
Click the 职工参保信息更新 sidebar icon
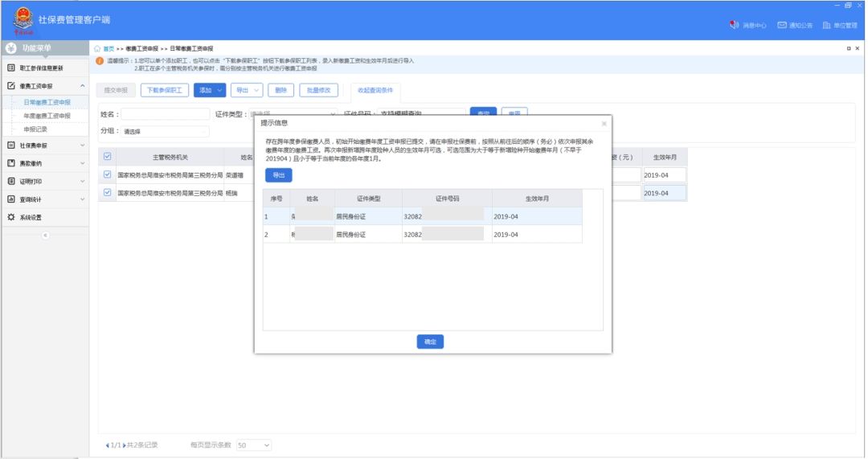coord(11,68)
